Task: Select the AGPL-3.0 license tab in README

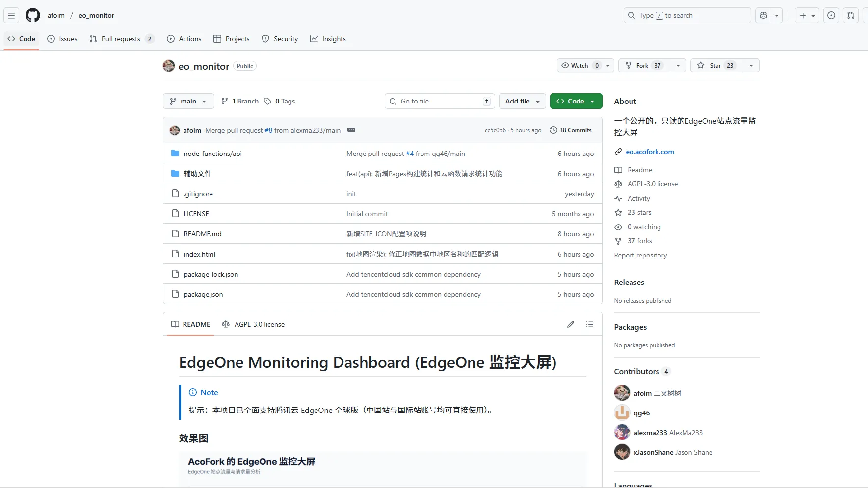Action: pyautogui.click(x=253, y=324)
